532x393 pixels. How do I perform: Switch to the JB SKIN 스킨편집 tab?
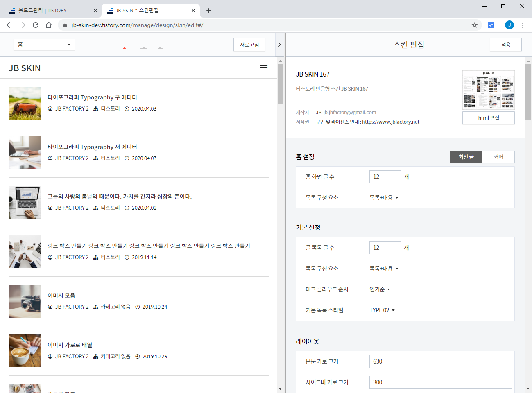151,11
